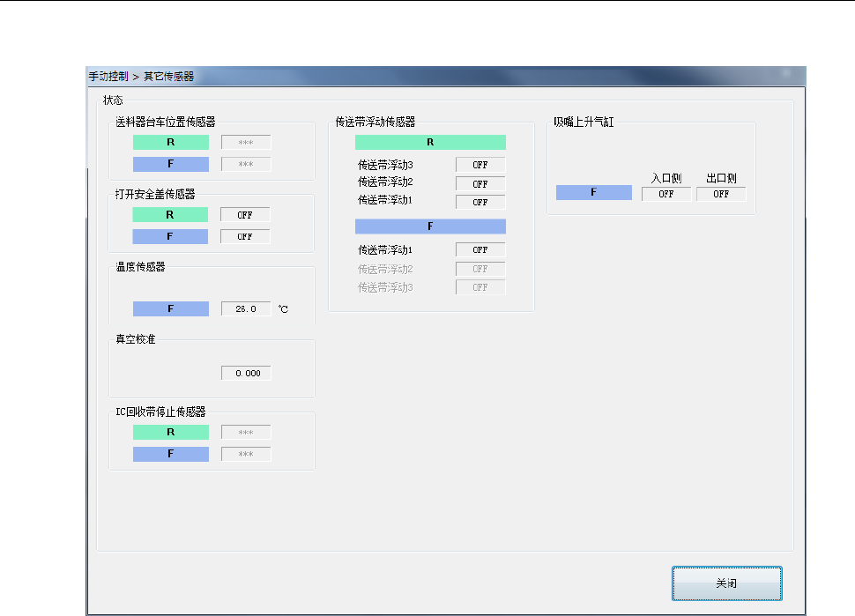Select R side 传送带浮动2 OFF field
855x616 pixels.
[480, 183]
